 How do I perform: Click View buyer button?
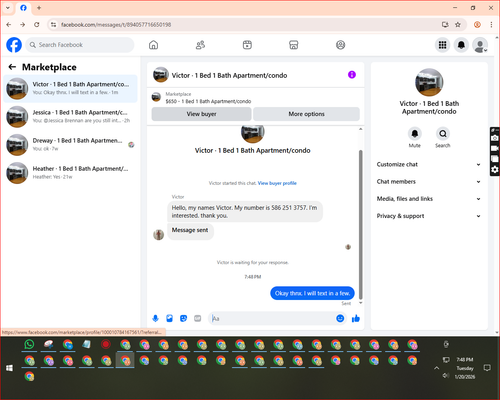tap(201, 114)
